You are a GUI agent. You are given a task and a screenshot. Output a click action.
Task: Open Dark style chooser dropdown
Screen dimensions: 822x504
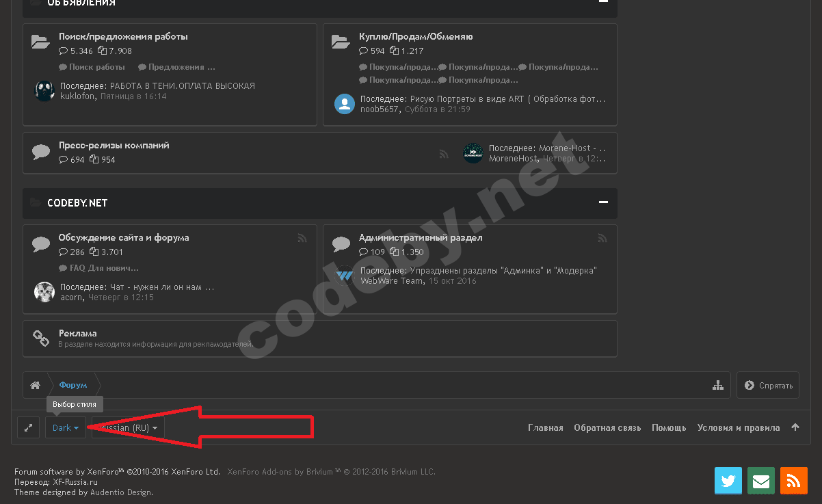pos(66,427)
